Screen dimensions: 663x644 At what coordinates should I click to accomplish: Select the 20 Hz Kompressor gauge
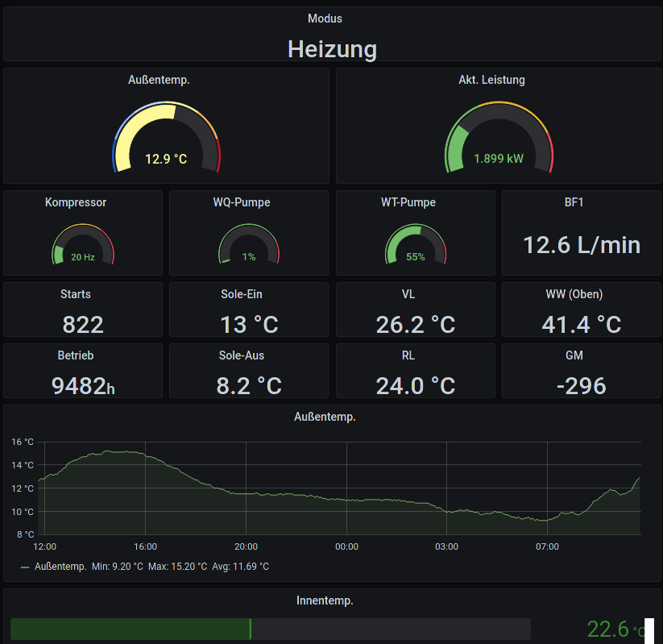83,244
